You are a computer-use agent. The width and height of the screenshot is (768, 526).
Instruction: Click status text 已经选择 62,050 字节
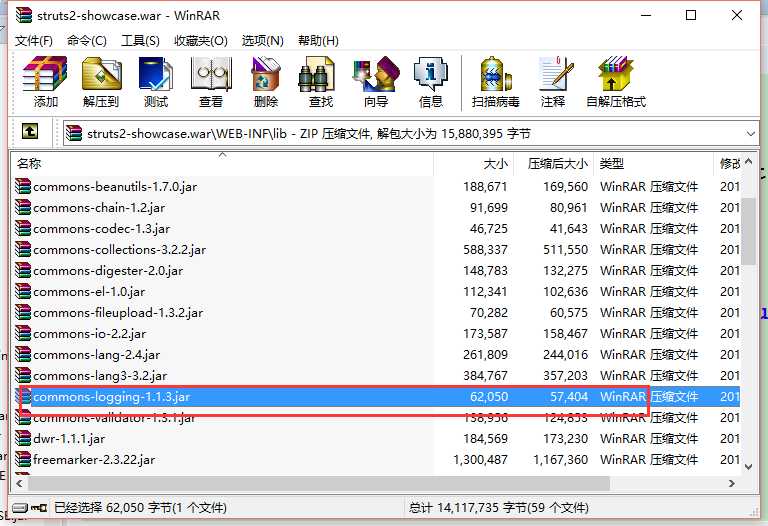point(113,508)
